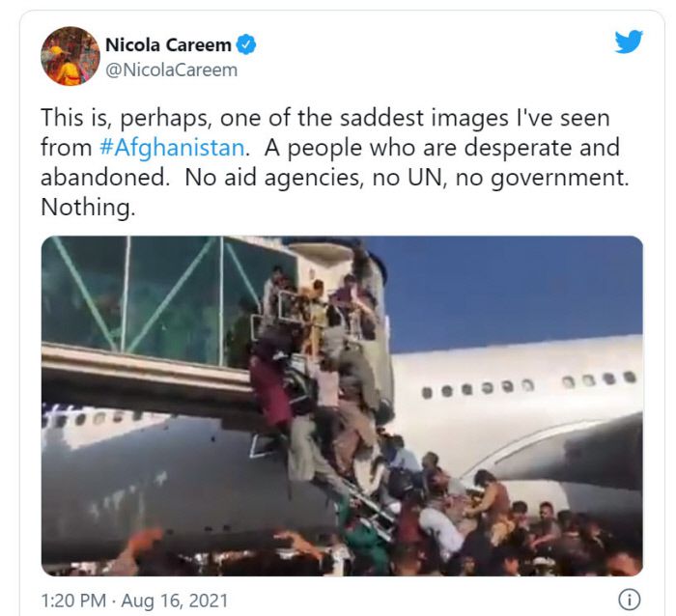Click the first line of tweet text
676x616 pixels.
point(325,118)
